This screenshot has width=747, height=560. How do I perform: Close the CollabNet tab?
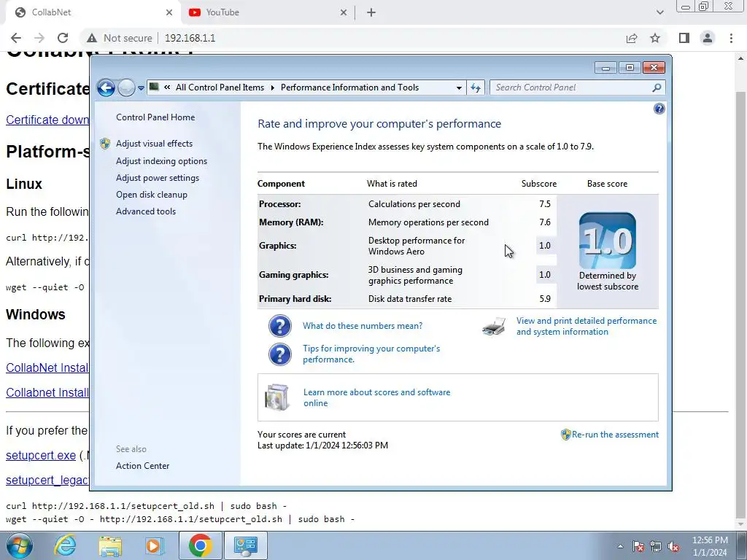[x=169, y=13]
